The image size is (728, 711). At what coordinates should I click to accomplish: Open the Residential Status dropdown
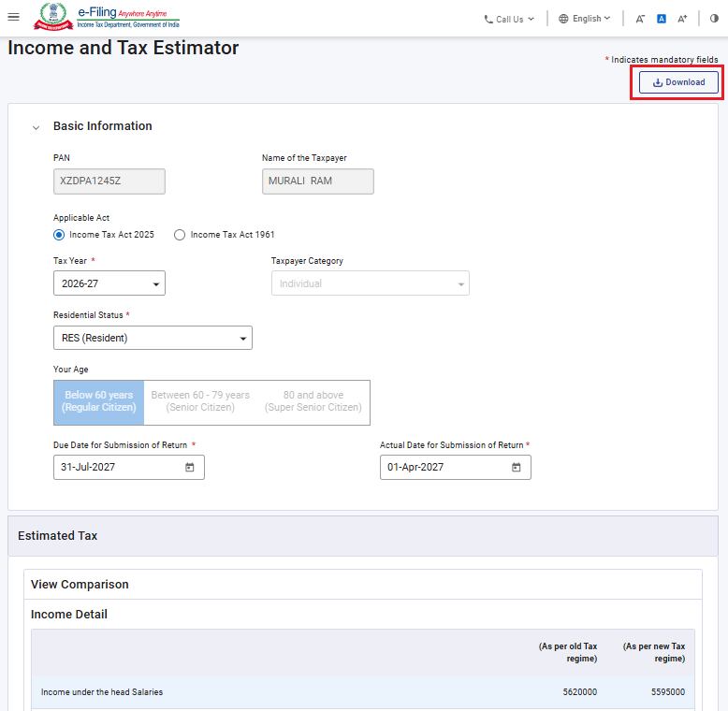153,338
